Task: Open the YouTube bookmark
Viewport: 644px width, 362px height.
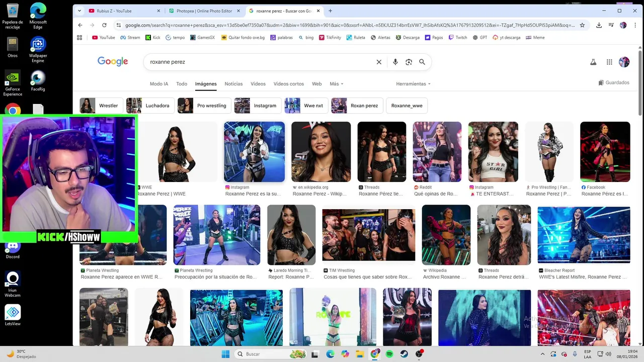Action: click(x=104, y=37)
